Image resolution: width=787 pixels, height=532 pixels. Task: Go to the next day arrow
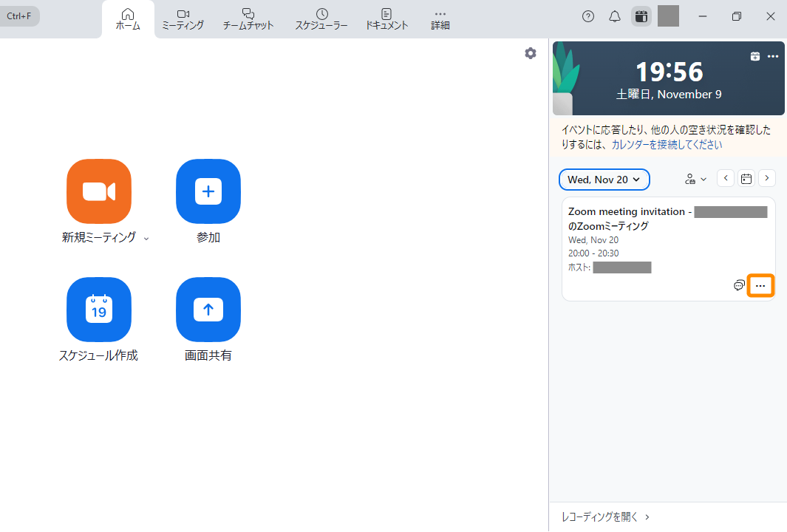767,178
